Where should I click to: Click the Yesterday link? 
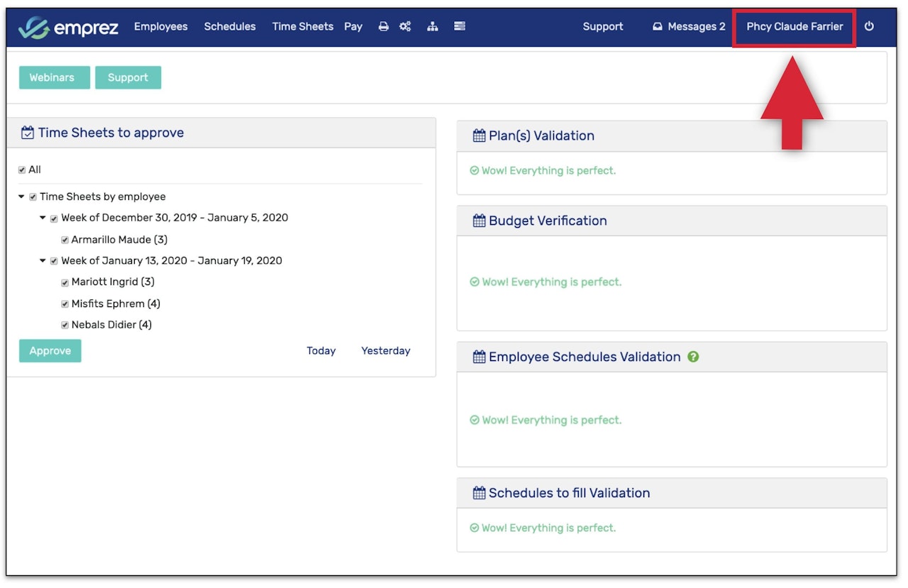pos(385,351)
